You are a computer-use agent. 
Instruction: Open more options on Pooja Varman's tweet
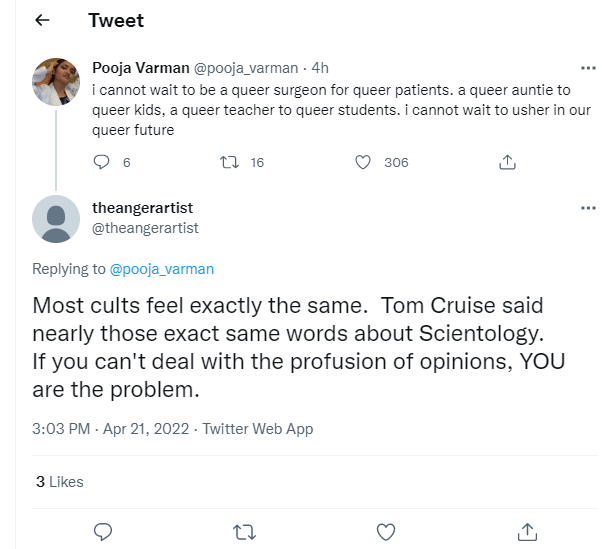588,68
